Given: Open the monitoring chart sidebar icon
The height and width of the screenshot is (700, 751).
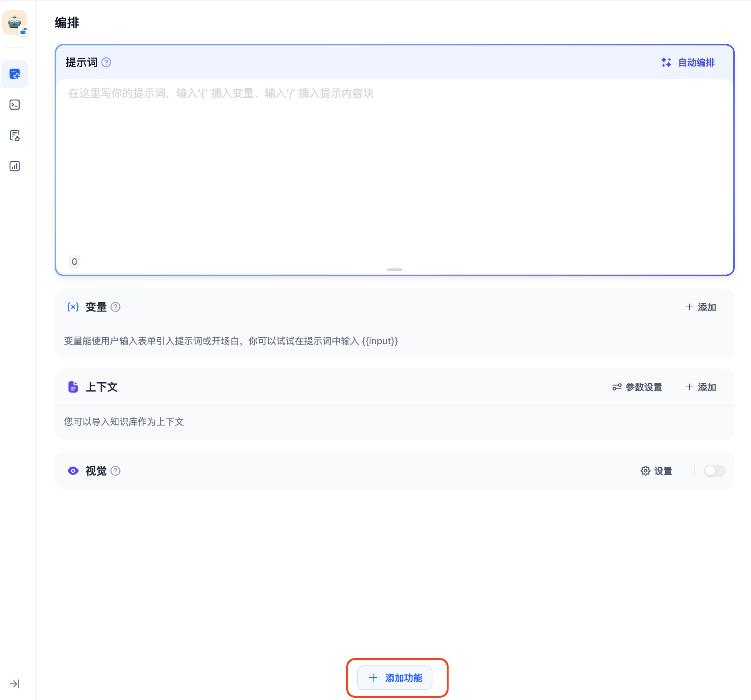Looking at the screenshot, I should (15, 166).
